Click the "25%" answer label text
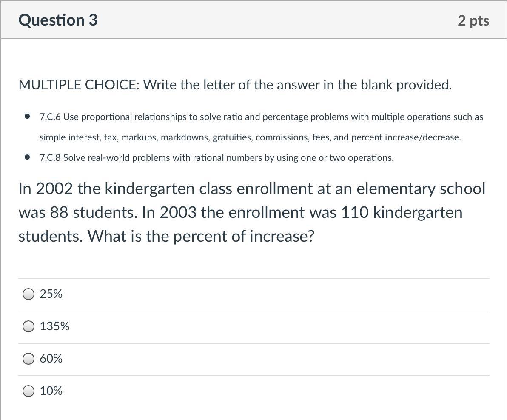 coord(51,294)
